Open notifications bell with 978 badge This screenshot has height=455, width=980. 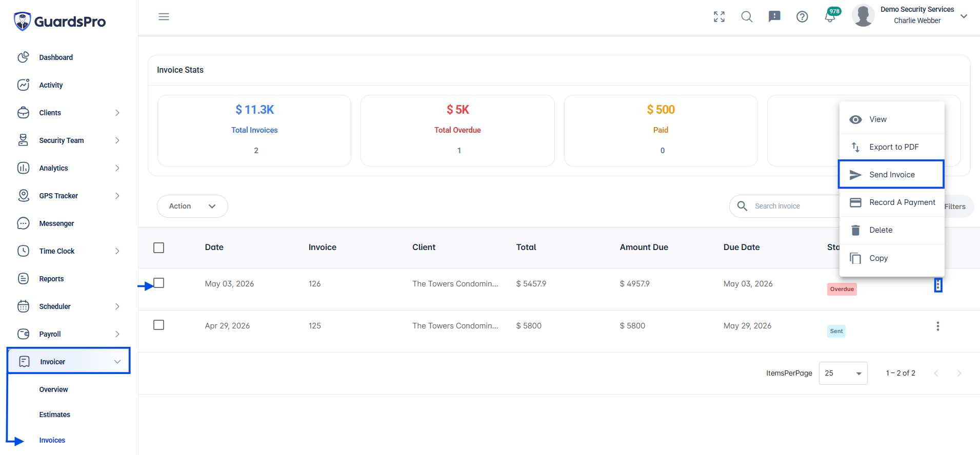pyautogui.click(x=831, y=16)
